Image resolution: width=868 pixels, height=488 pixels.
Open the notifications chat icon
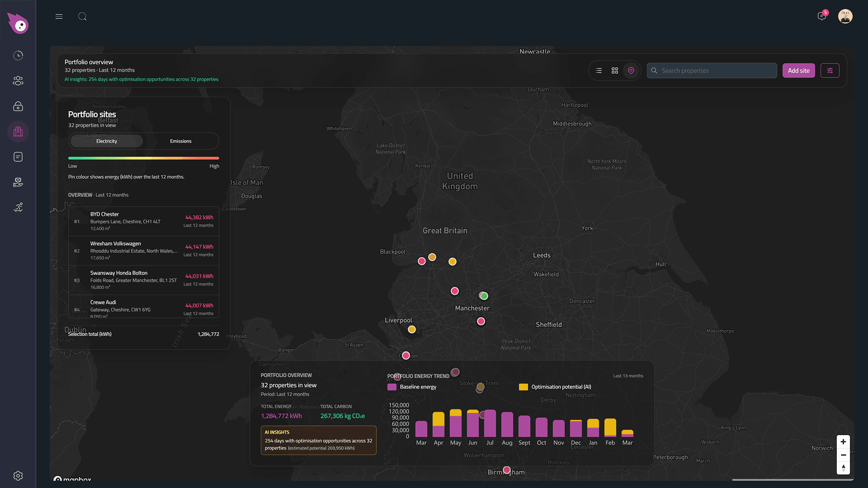pyautogui.click(x=822, y=16)
